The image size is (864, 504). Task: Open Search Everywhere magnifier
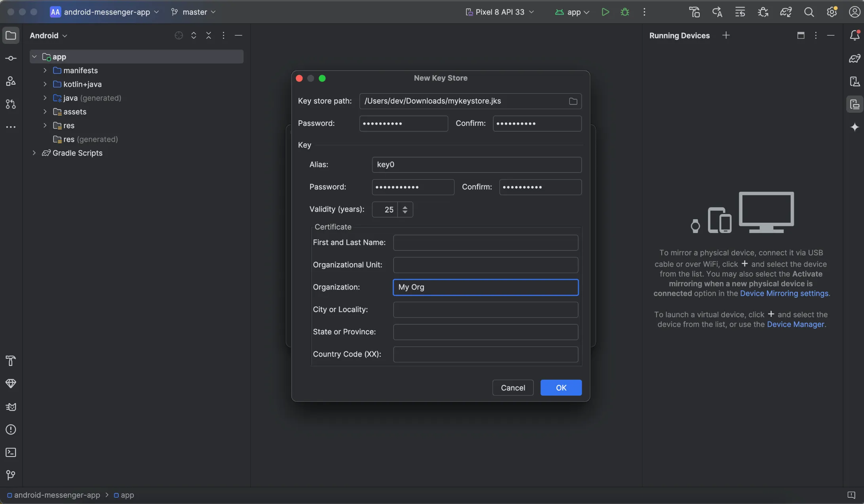pos(809,12)
